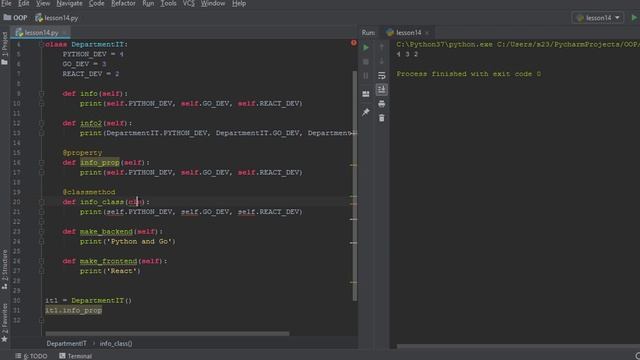640x360 pixels.
Task: Click the 'Process finished with exit code 0' output
Action: (x=469, y=74)
